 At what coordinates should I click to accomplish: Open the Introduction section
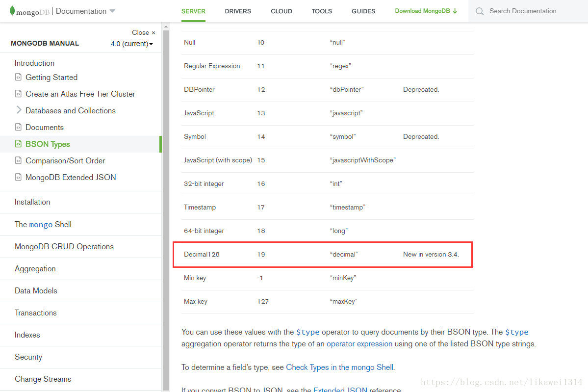click(x=34, y=63)
